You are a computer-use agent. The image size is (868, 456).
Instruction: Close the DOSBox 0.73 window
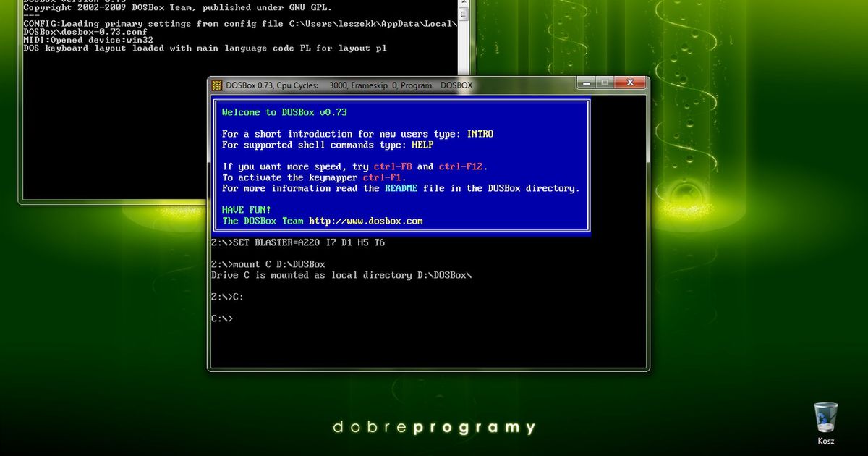click(x=630, y=83)
